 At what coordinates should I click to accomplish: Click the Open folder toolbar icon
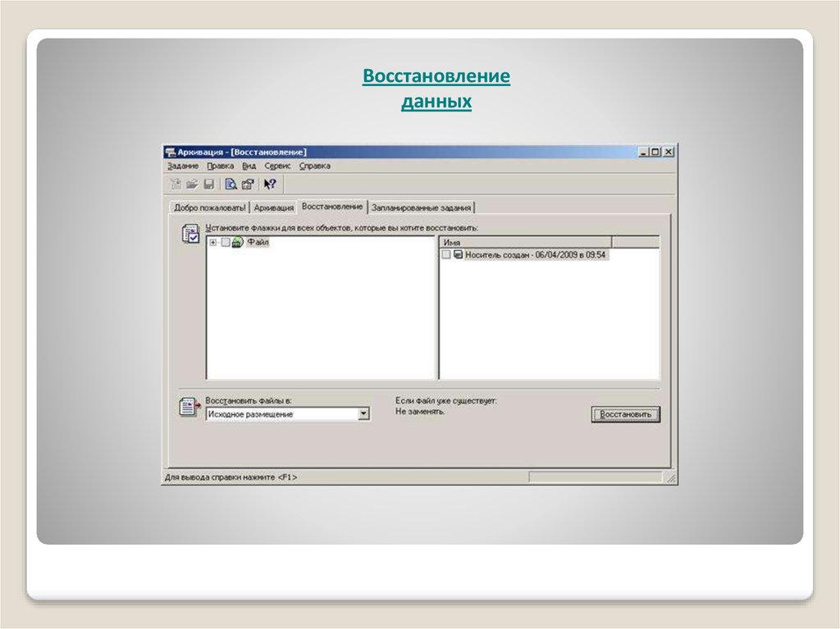[x=192, y=185]
